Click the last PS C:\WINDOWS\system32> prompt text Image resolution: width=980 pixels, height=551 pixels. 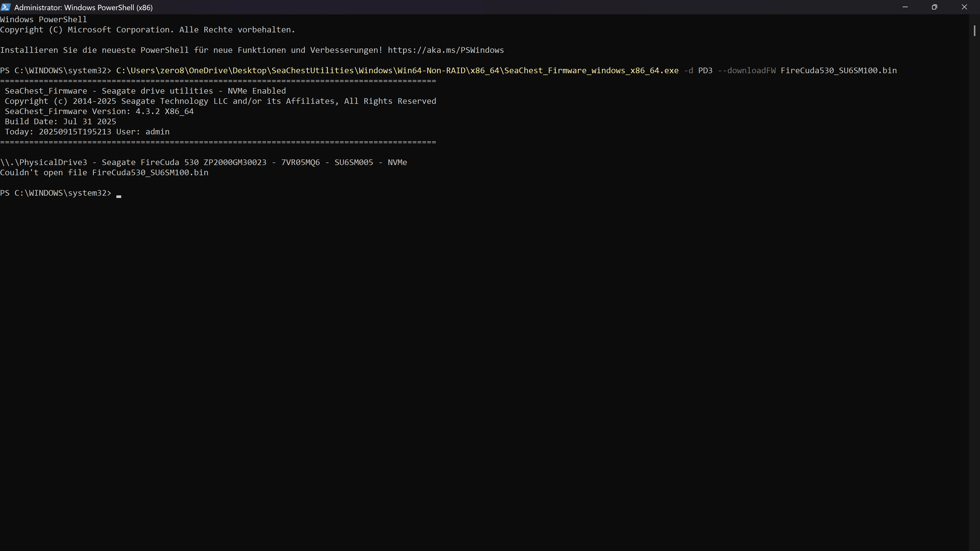(56, 193)
